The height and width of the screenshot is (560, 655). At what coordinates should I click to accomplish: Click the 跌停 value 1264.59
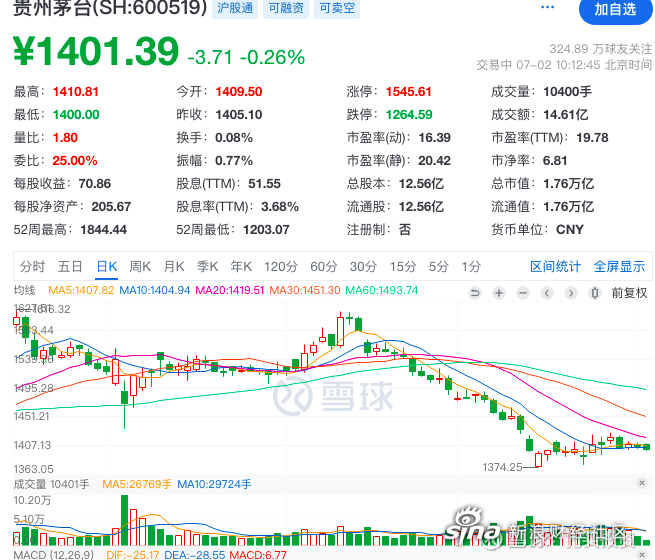[x=409, y=114]
